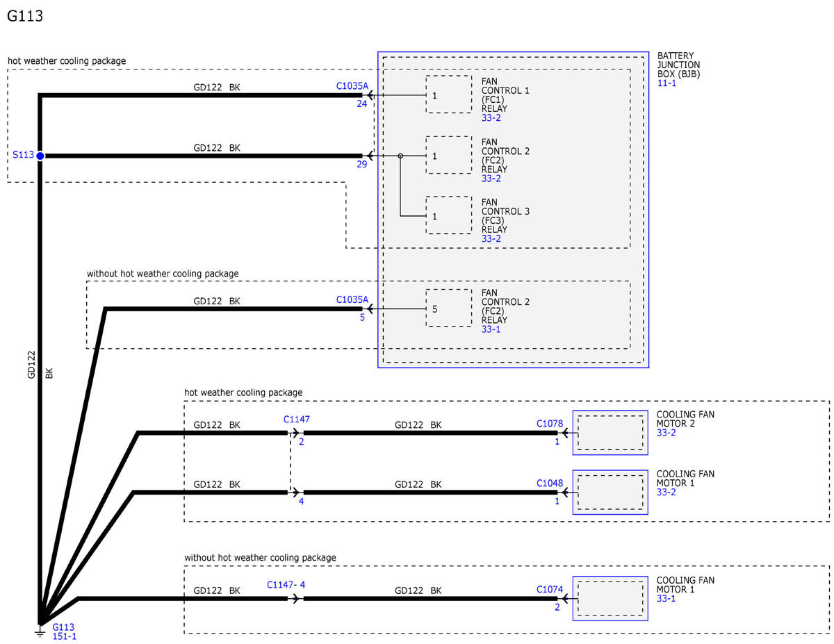This screenshot has height=644, width=834.
Task: Click the C1147-4 connector label
Action: tap(286, 585)
